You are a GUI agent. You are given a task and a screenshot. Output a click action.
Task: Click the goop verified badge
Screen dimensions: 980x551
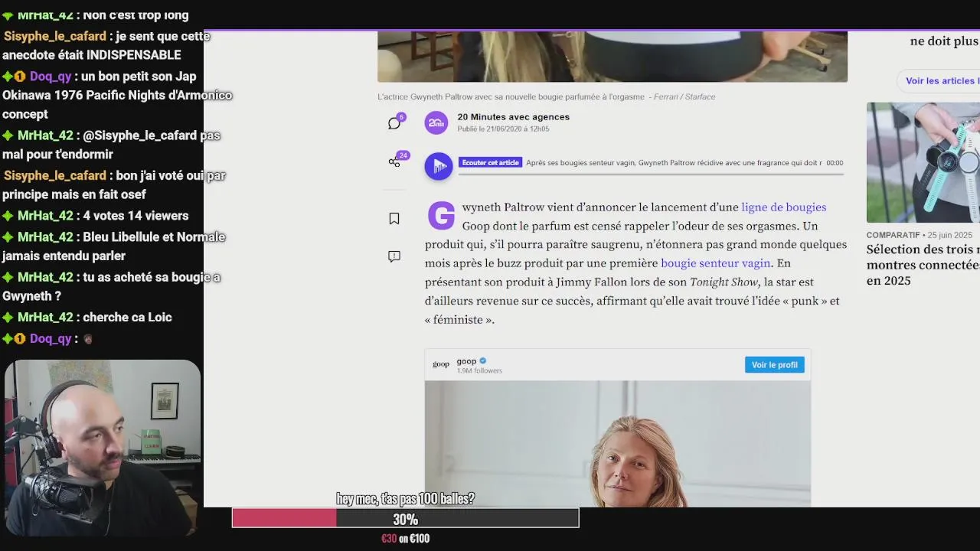coord(483,361)
